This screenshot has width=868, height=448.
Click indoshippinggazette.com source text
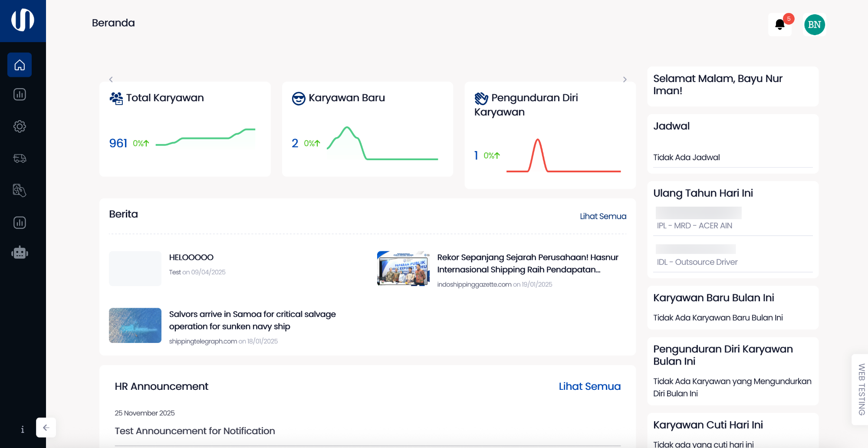pyautogui.click(x=474, y=284)
